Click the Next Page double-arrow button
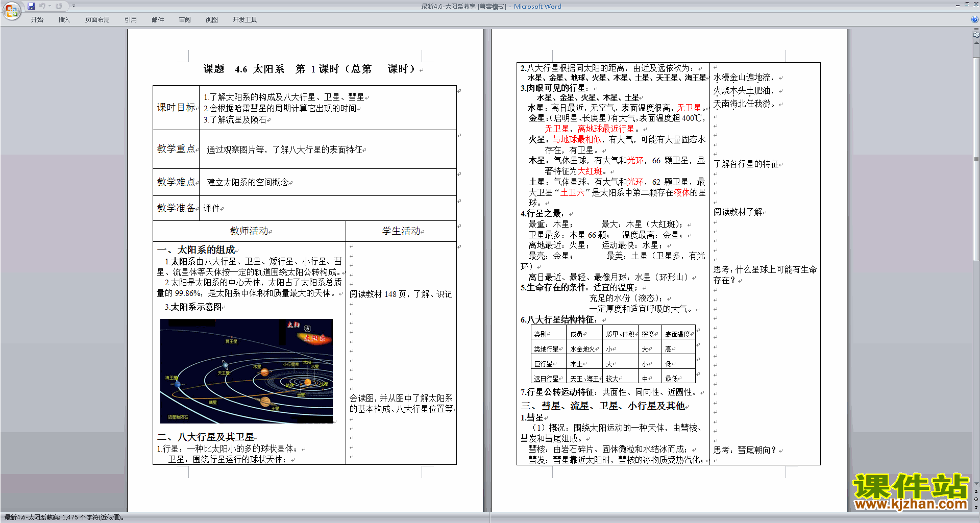Image resolution: width=980 pixels, height=523 pixels. click(976, 507)
